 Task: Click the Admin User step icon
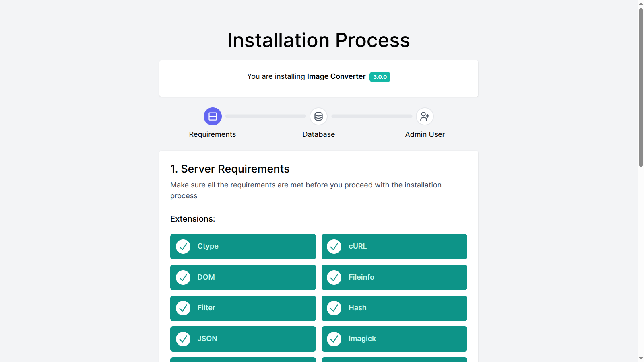(425, 116)
